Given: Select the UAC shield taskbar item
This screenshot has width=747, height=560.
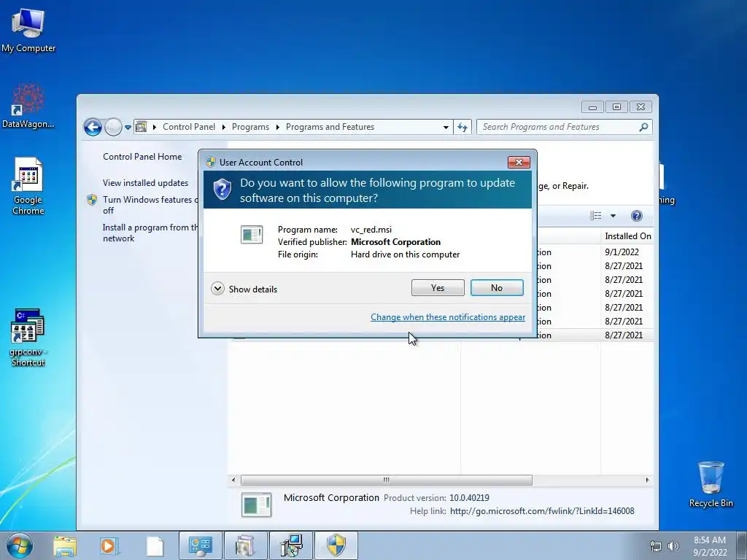Looking at the screenshot, I should [x=336, y=545].
